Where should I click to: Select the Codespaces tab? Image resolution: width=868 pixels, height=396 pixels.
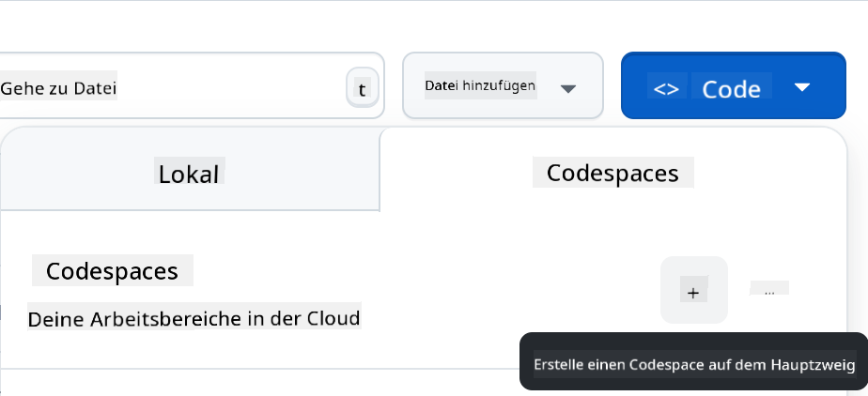coord(612,173)
